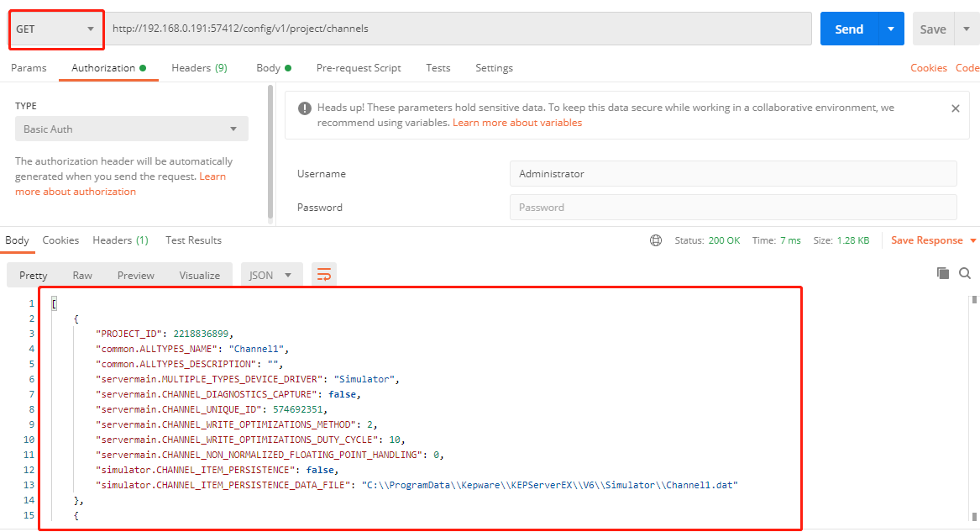Click the "Channel1" name value

(256, 349)
